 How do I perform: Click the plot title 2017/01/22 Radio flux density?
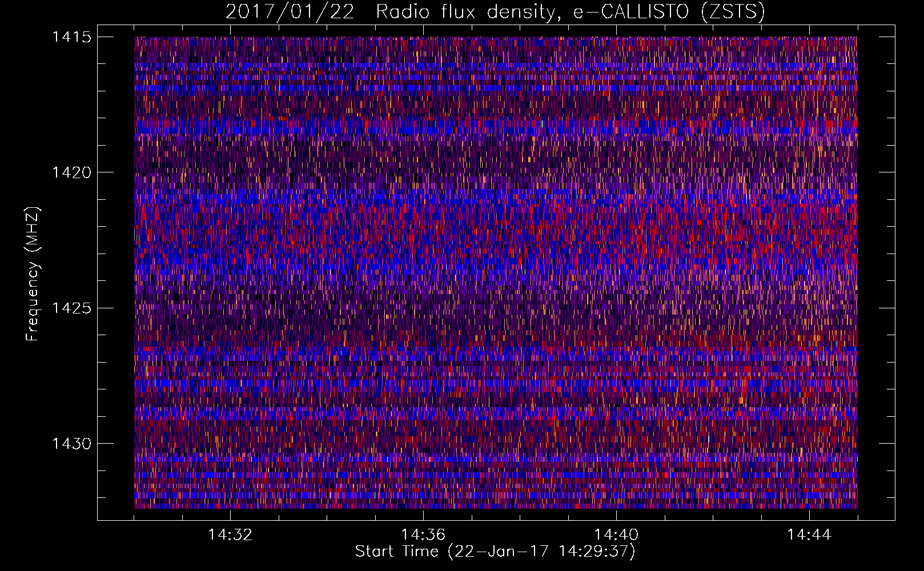(495, 11)
